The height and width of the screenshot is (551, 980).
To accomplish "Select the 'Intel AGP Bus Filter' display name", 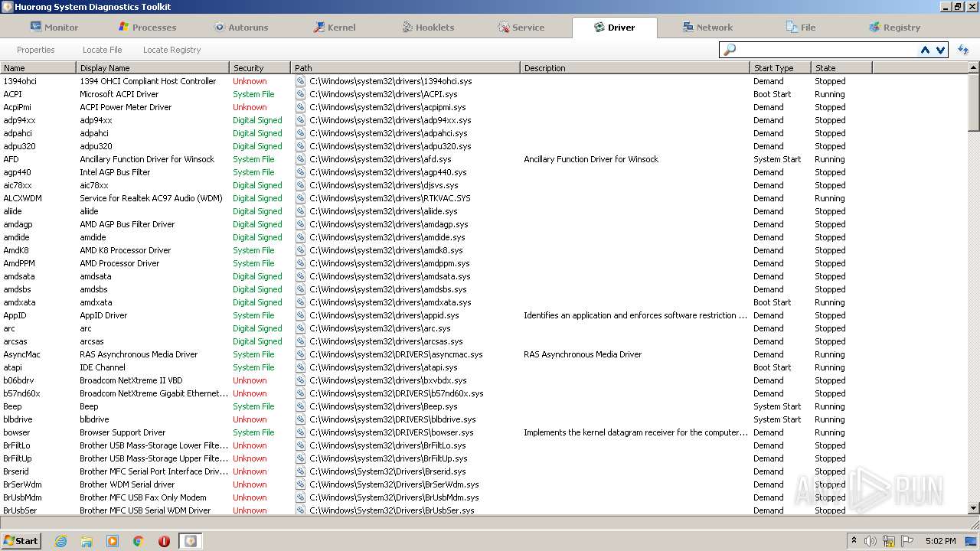I will tap(115, 172).
